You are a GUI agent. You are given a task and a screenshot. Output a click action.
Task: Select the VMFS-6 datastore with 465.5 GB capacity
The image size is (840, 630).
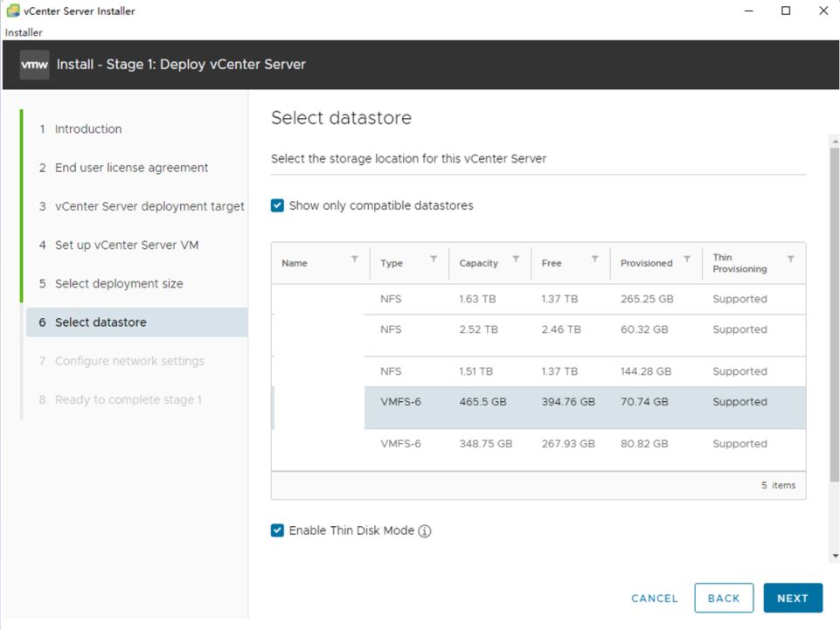click(x=538, y=408)
